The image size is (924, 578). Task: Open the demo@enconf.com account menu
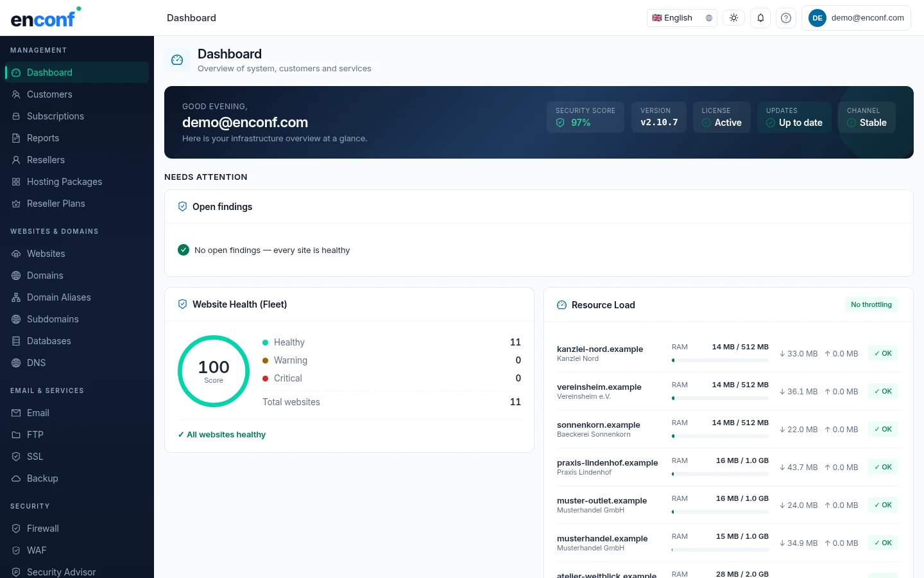(x=856, y=18)
